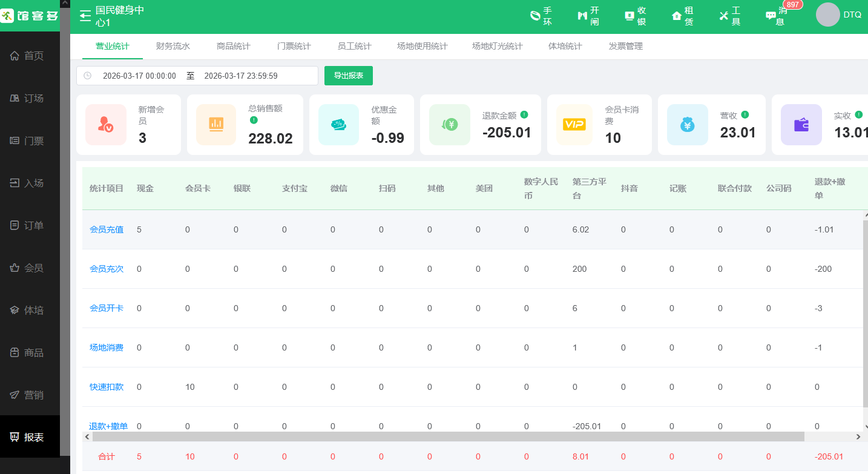The image size is (868, 474).
Task: Click the start date field 2026-03-17 00:00:00
Action: (139, 76)
